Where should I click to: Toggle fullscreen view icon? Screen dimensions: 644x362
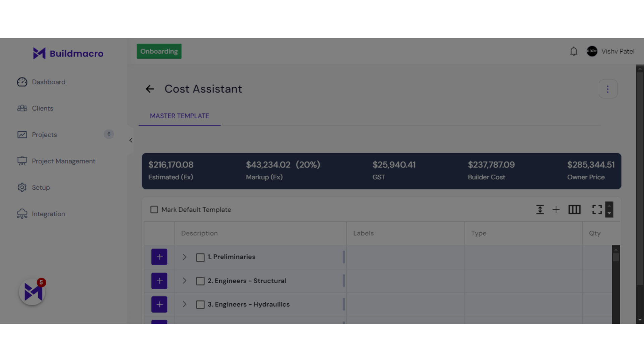tap(597, 209)
